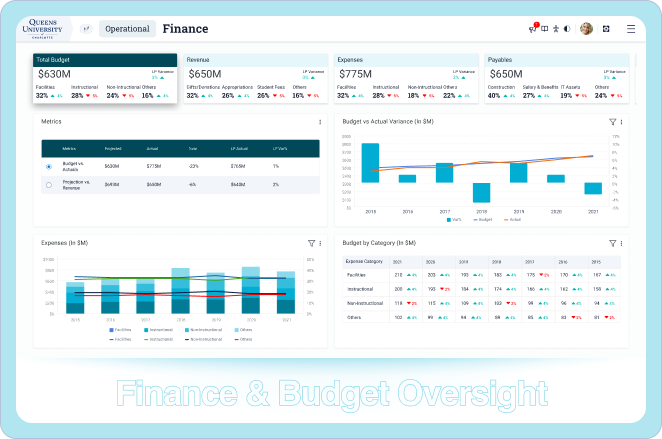Click filter icon on Budget by Category
The width and height of the screenshot is (662, 439).
pos(612,243)
